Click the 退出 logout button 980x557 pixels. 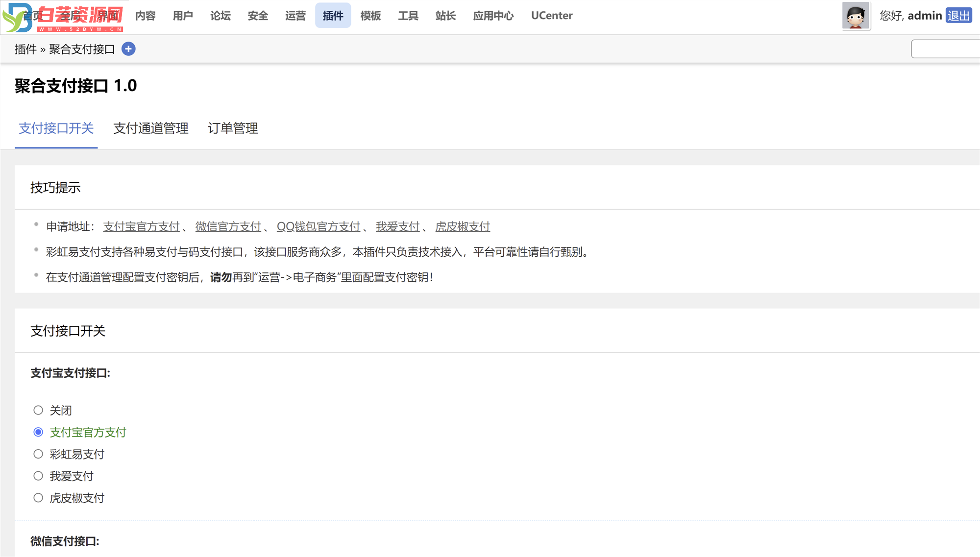click(x=959, y=16)
